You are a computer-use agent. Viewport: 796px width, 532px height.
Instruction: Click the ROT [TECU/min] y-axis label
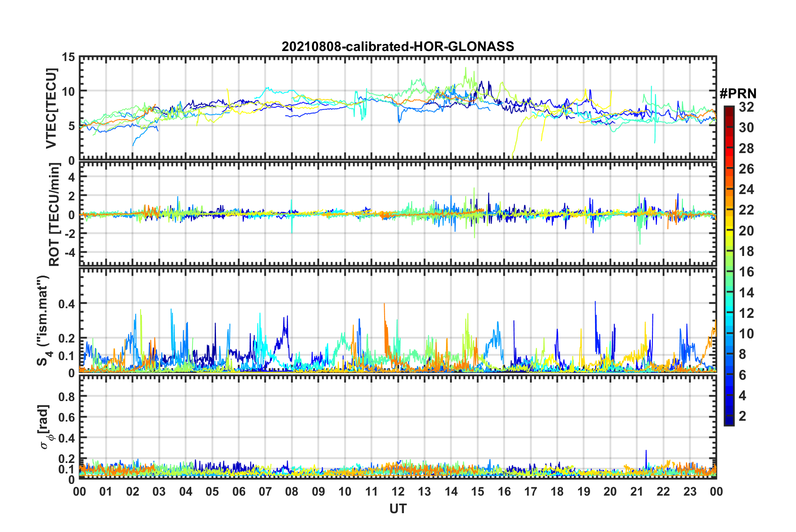pyautogui.click(x=54, y=215)
